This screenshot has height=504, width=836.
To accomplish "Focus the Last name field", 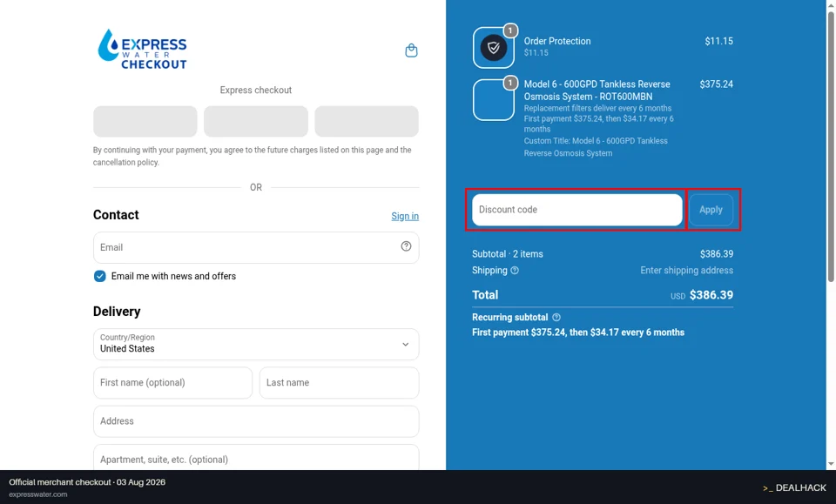I will click(339, 382).
